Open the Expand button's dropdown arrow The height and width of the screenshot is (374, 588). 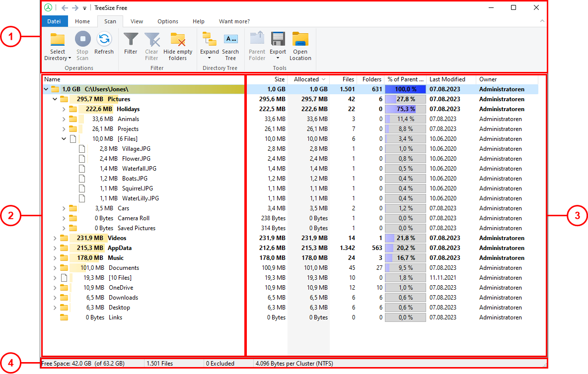209,58
